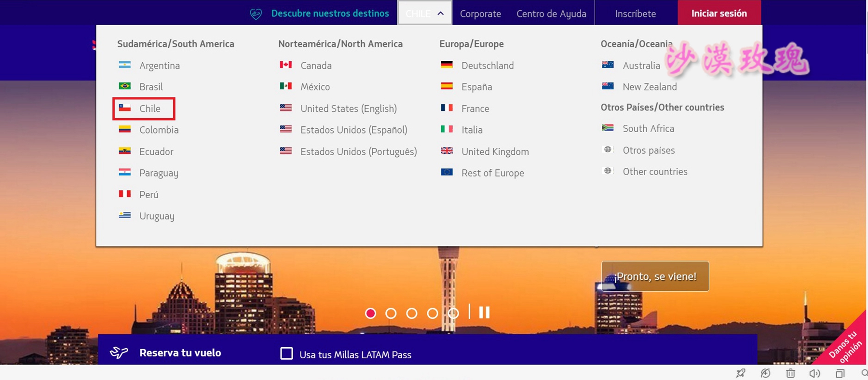This screenshot has height=380, width=868.
Task: Click the Deutschland flag icon
Action: click(447, 65)
